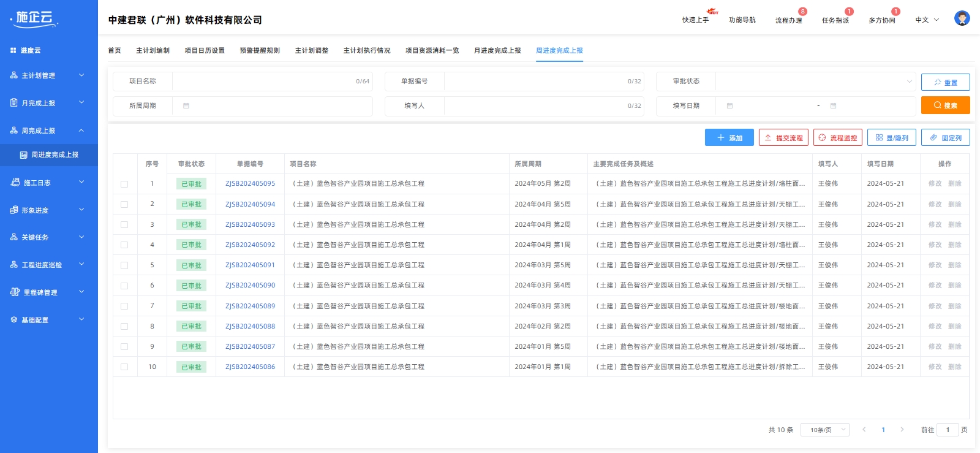Image resolution: width=980 pixels, height=453 pixels.
Task: Focus the 填写人 input field
Action: [x=544, y=106]
